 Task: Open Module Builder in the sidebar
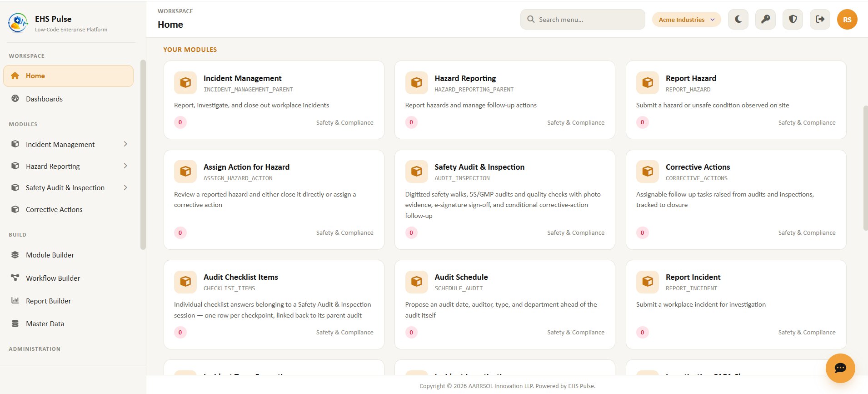(x=68, y=255)
